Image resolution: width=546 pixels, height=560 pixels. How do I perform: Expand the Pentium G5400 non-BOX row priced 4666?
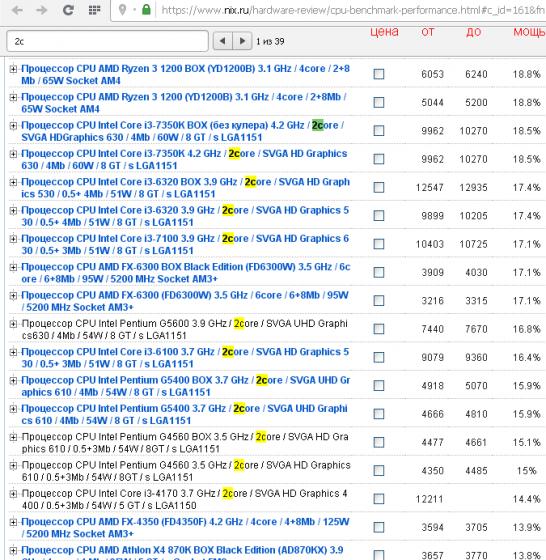pos(13,409)
